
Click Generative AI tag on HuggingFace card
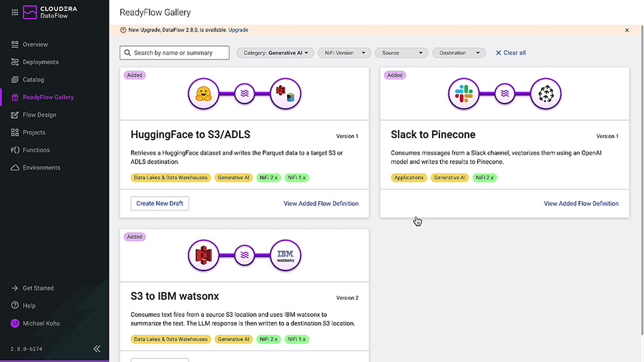[x=233, y=177]
